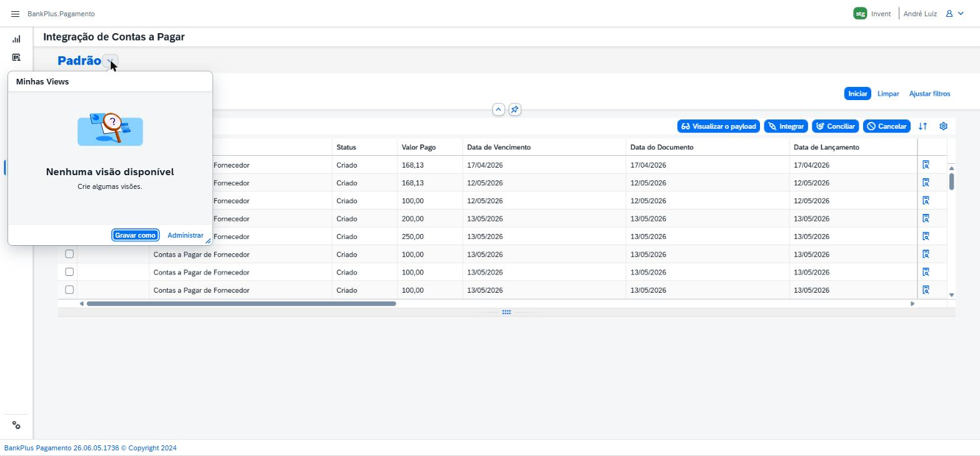Click the horizontal table scrollbar thumb
This screenshot has height=456, width=980.
pos(241,304)
